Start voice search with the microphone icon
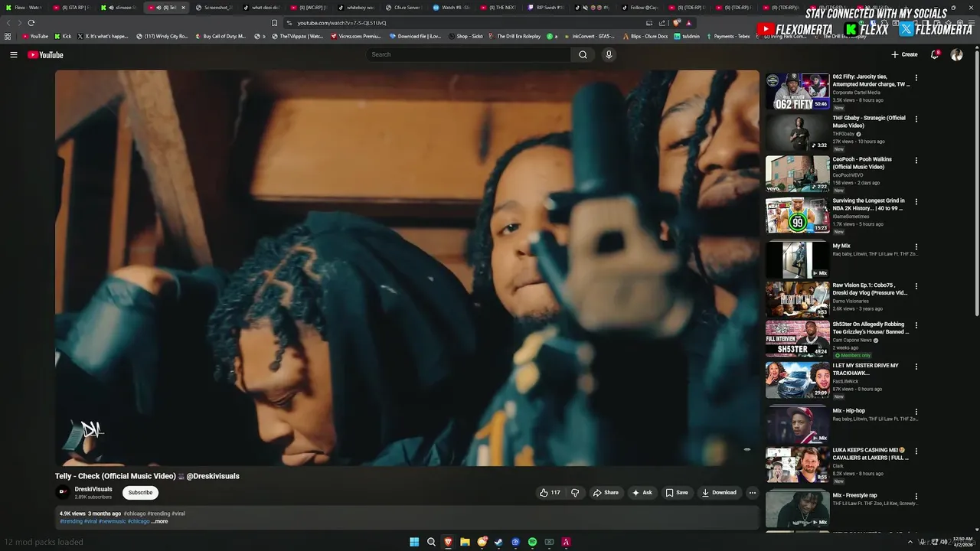This screenshot has height=551, width=980. (609, 54)
